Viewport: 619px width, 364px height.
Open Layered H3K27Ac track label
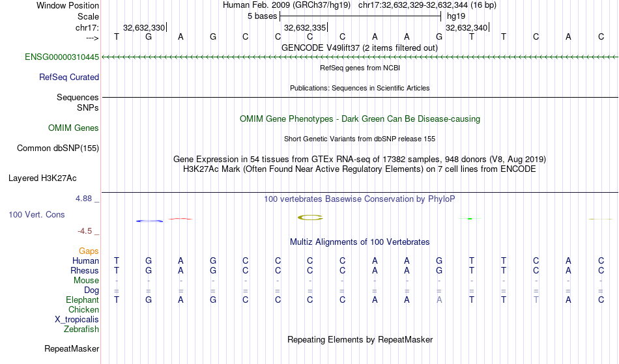point(42,178)
